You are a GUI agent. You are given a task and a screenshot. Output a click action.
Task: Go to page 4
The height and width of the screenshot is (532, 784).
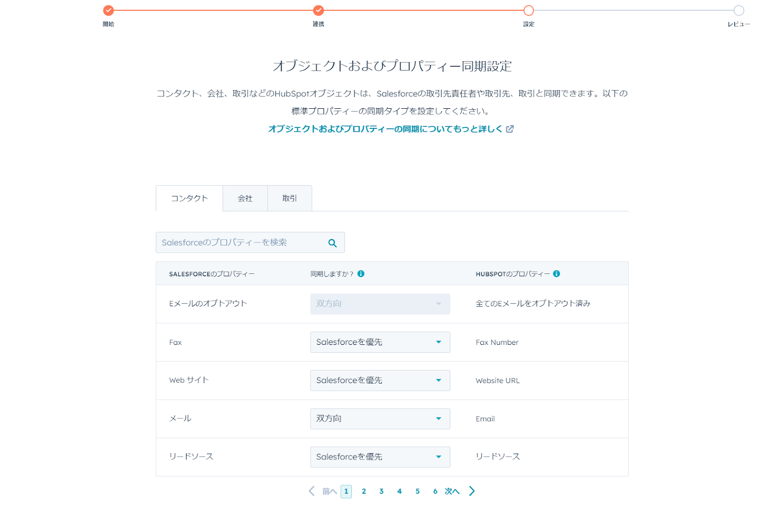pyautogui.click(x=399, y=491)
